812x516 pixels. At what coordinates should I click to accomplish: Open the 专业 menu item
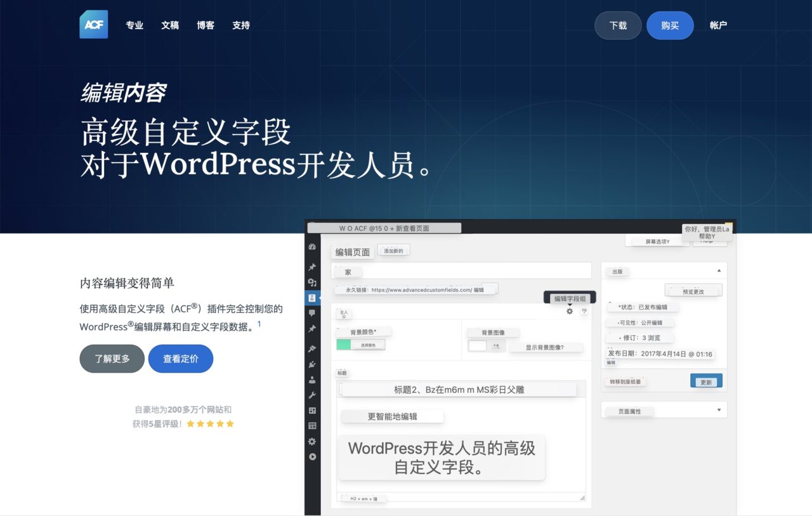click(x=134, y=25)
